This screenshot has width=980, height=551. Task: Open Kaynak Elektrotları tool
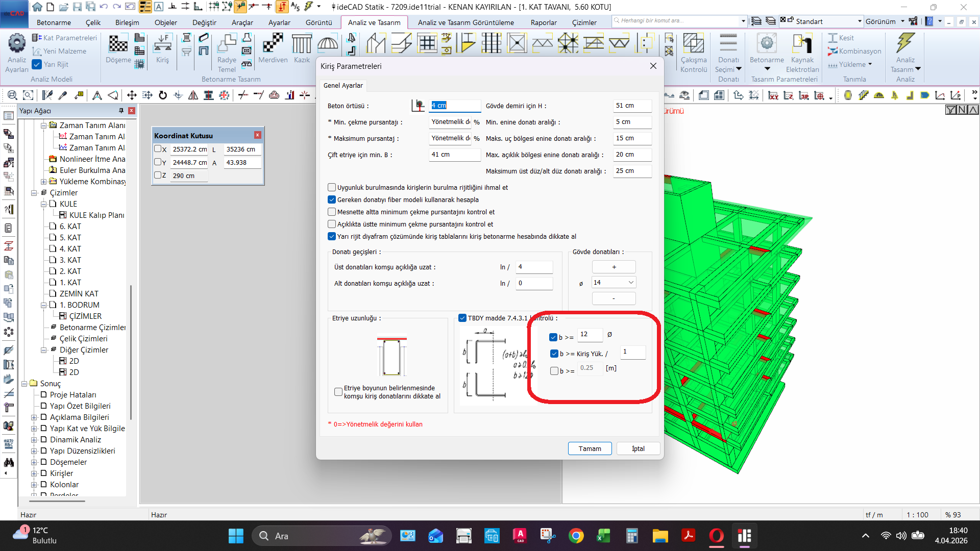[x=802, y=44]
